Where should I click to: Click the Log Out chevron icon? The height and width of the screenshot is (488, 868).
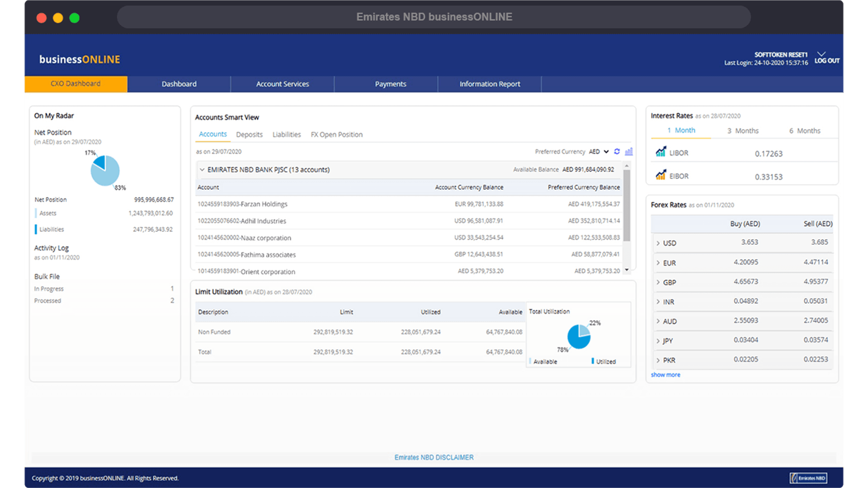(821, 54)
